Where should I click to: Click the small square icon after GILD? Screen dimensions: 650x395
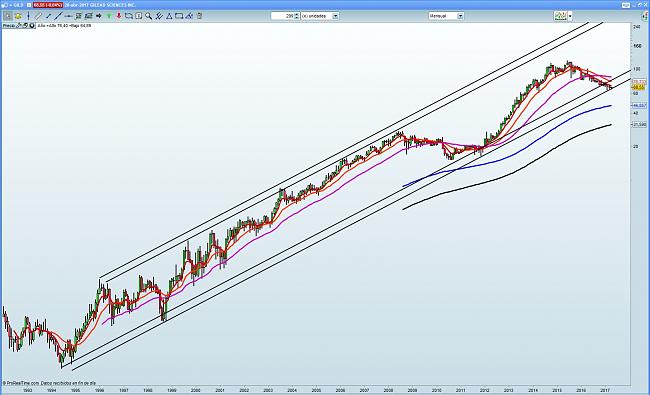(x=29, y=5)
